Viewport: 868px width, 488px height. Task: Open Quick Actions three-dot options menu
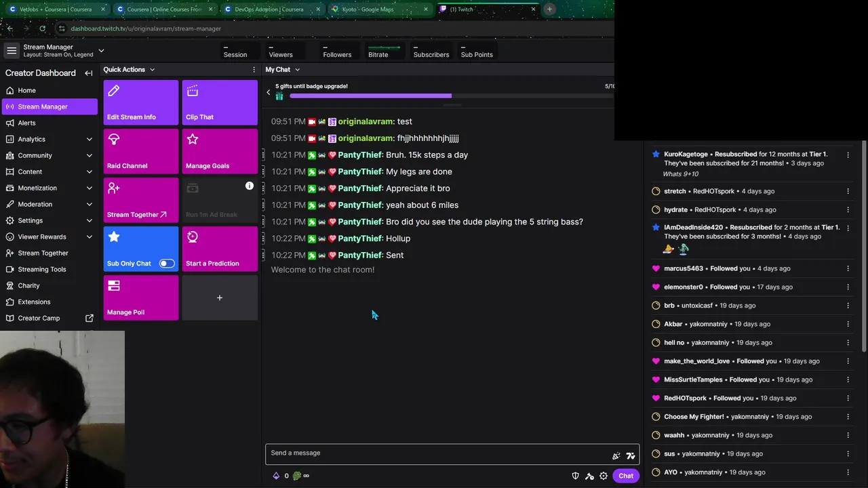(x=254, y=70)
